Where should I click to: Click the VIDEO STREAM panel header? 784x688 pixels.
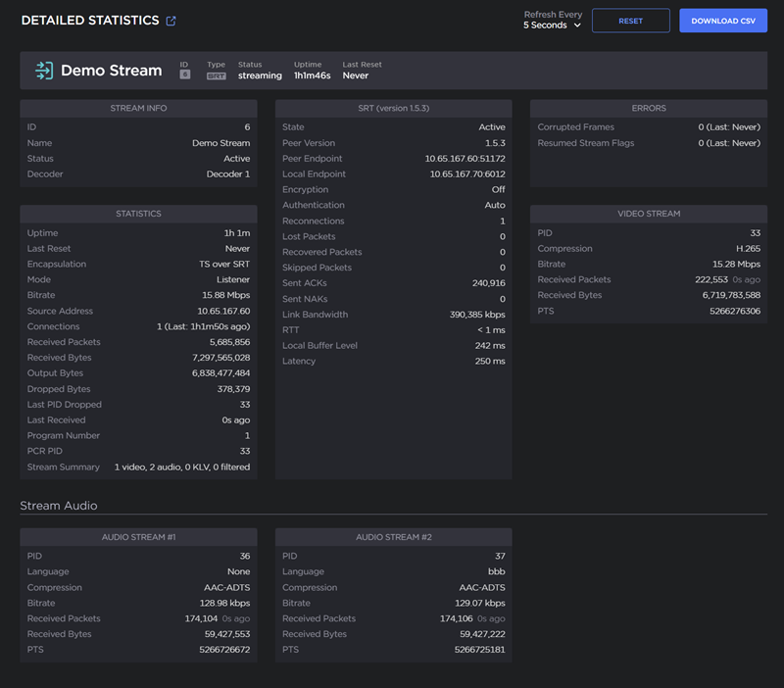(x=648, y=214)
